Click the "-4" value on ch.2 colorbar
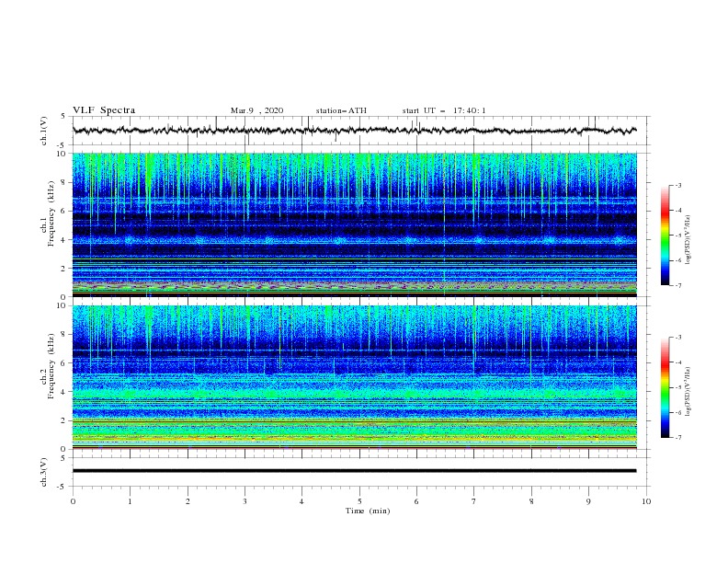 pyautogui.click(x=677, y=362)
